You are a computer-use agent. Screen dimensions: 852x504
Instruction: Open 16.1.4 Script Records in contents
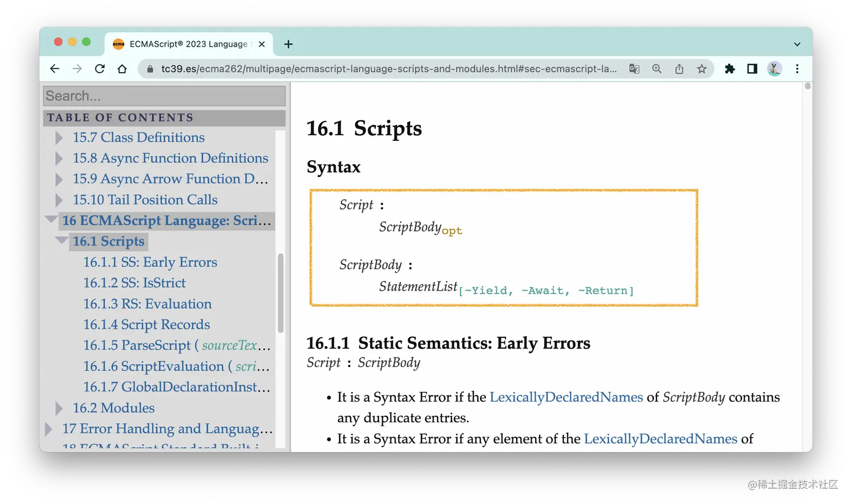pos(146,324)
